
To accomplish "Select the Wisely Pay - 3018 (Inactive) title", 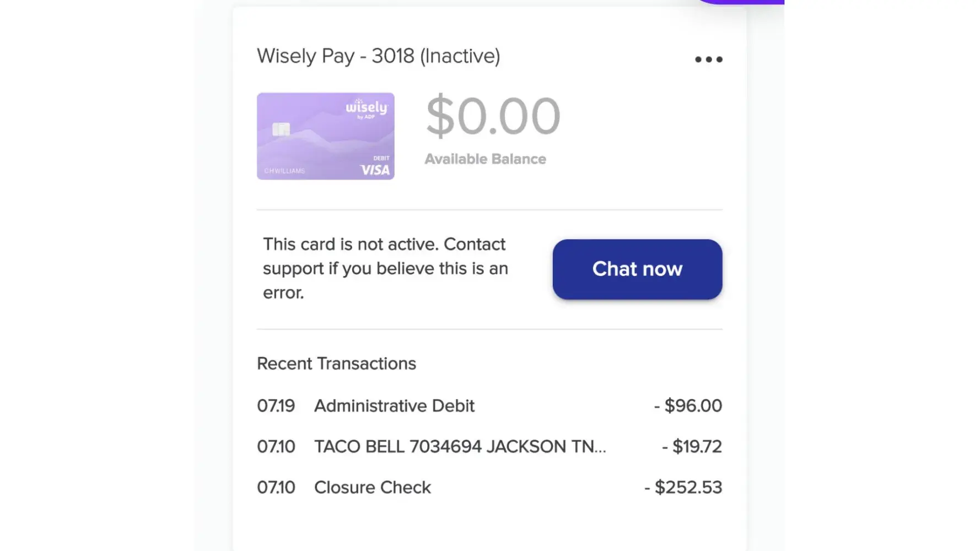I will pyautogui.click(x=378, y=56).
